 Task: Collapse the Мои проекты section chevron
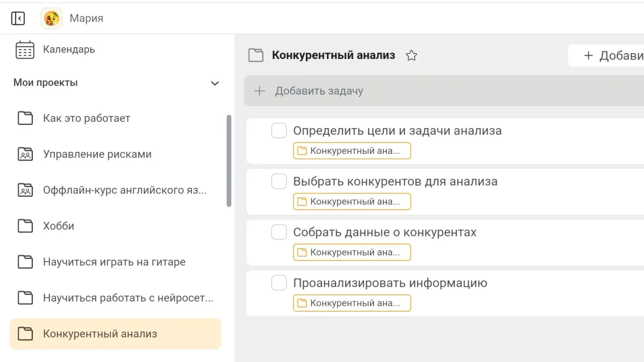coord(215,83)
